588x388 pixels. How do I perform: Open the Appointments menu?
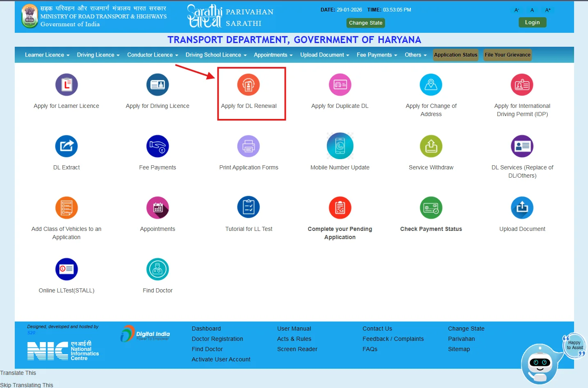(273, 55)
